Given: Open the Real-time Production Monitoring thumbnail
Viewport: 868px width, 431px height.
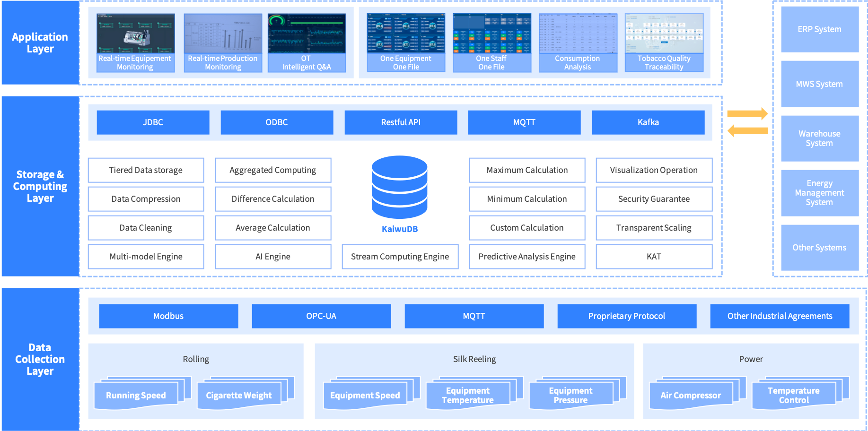Looking at the screenshot, I should click(x=223, y=43).
